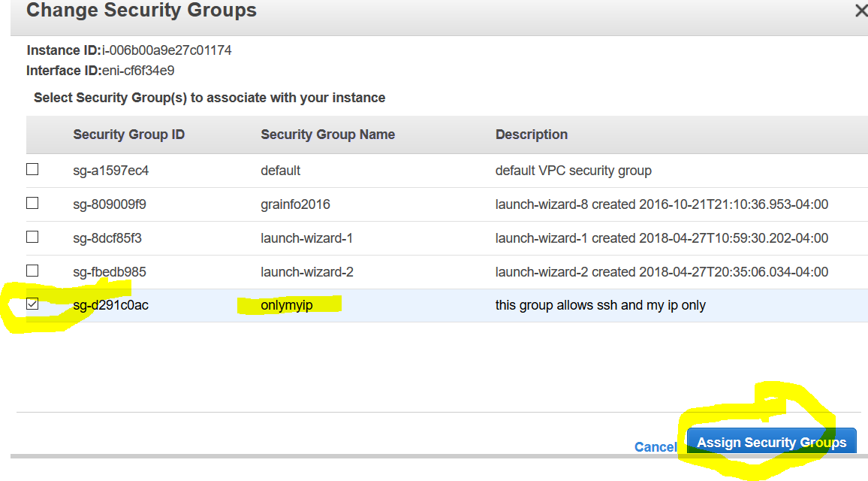868x481 pixels.
Task: Click the Cancel link
Action: click(655, 447)
